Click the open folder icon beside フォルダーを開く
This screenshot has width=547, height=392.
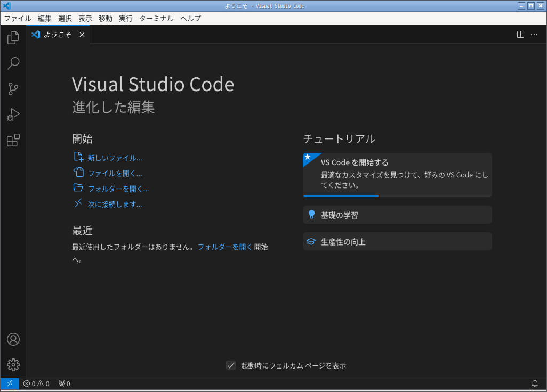[x=78, y=187]
